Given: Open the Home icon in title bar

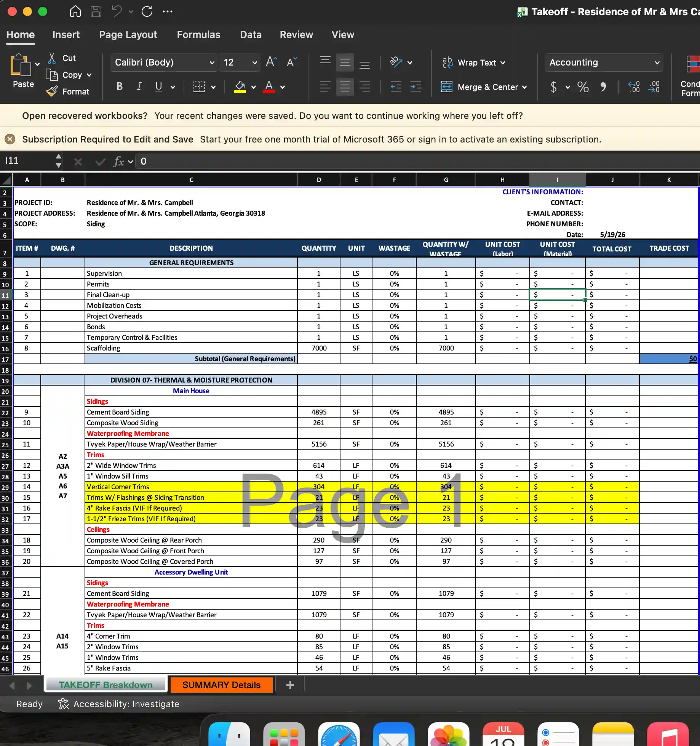Looking at the screenshot, I should click(75, 11).
